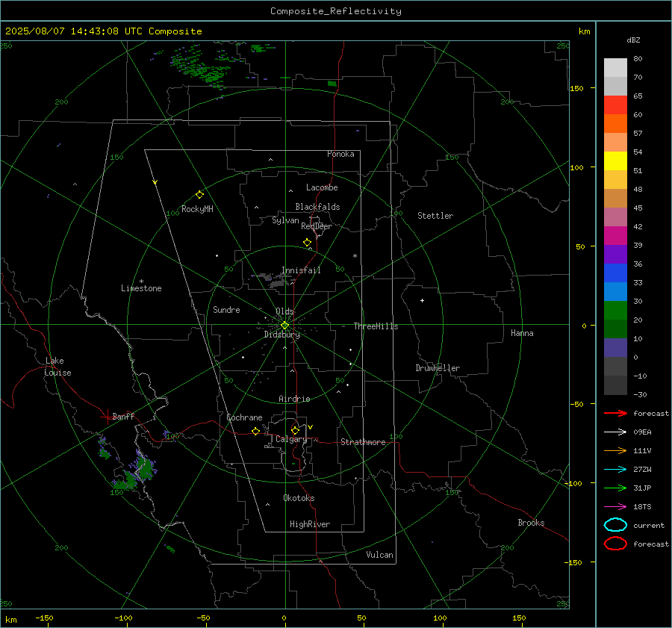Image resolution: width=672 pixels, height=628 pixels.
Task: Select the red 60–65 dBZ color band
Action: pos(615,105)
